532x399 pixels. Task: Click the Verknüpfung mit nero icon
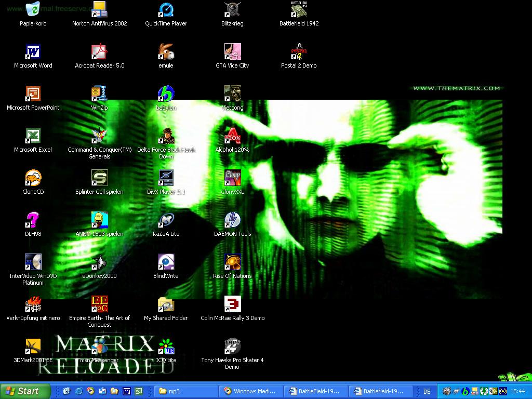click(x=33, y=304)
